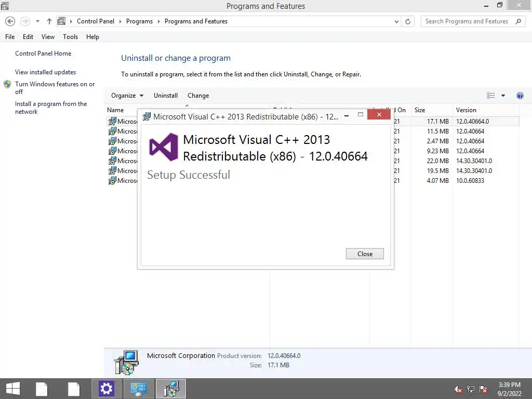Click the Back navigation arrow

10,21
